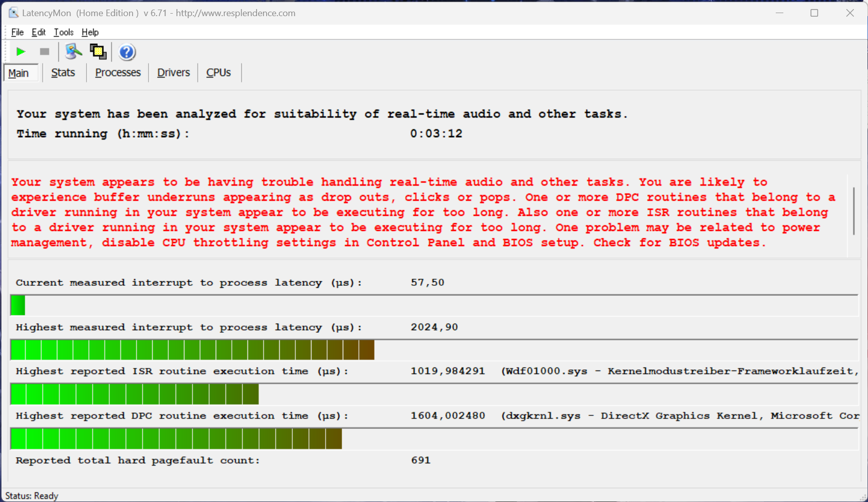Click 'Highest reported DPC routine execution time' label
Screen dimensions: 868x502
(182, 416)
